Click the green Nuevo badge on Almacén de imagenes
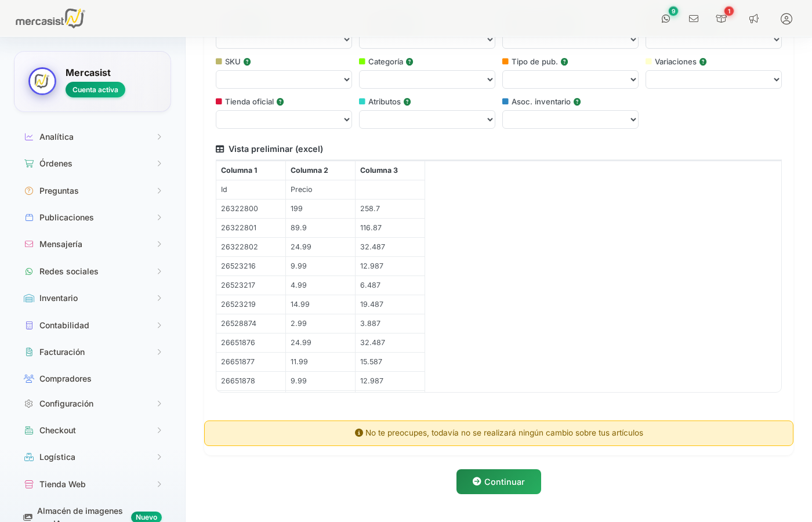Viewport: 812px width, 522px height. (x=146, y=517)
